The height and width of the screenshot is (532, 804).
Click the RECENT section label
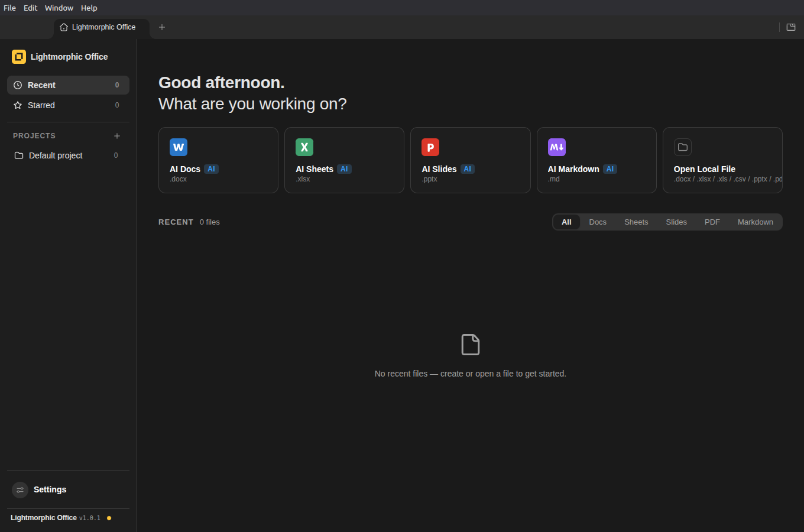pos(176,222)
